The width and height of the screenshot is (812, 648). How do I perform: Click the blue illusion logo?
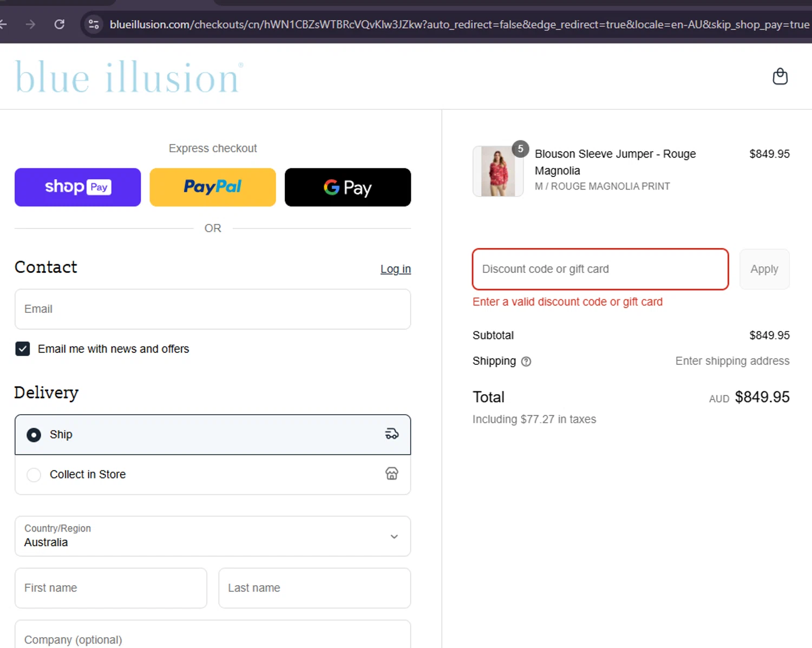[x=129, y=77]
